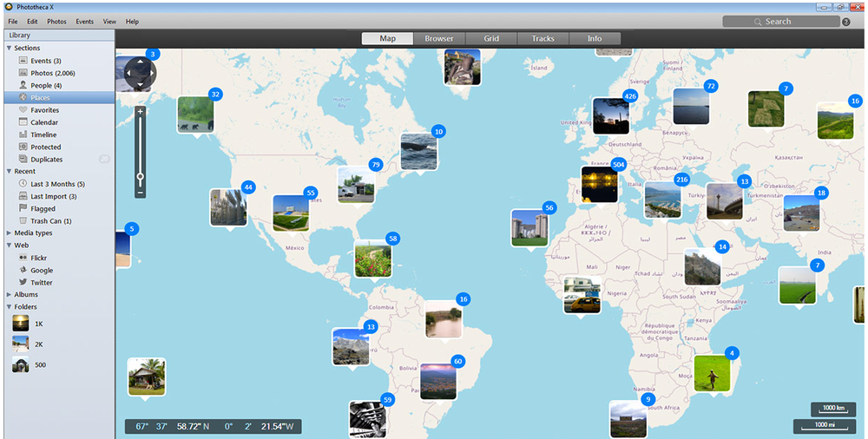
Task: Click the 1000 km scale button
Action: 833,409
